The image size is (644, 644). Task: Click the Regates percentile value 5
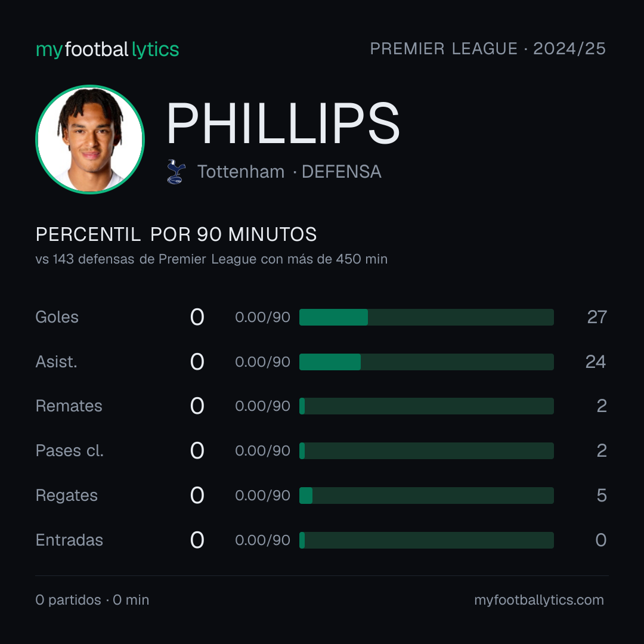pyautogui.click(x=602, y=496)
